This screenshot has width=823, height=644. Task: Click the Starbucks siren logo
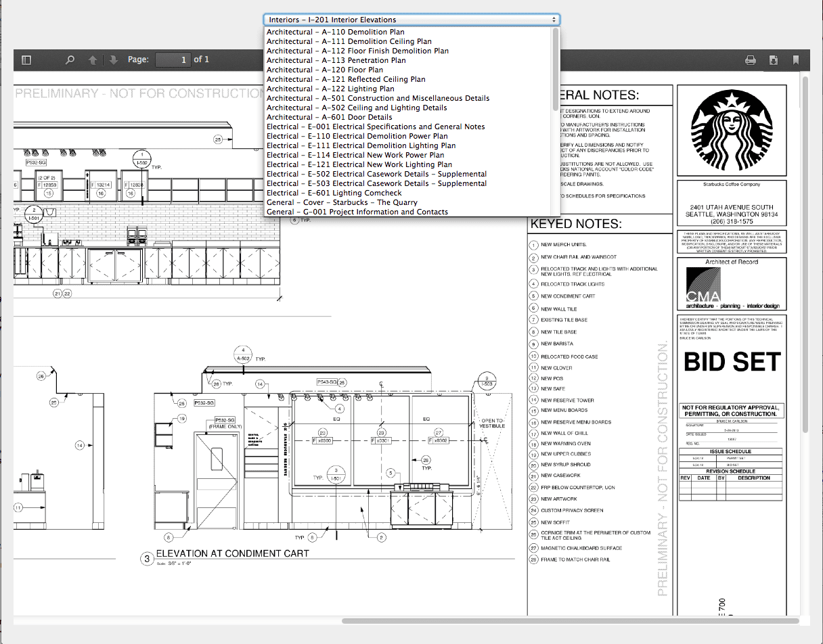click(732, 130)
